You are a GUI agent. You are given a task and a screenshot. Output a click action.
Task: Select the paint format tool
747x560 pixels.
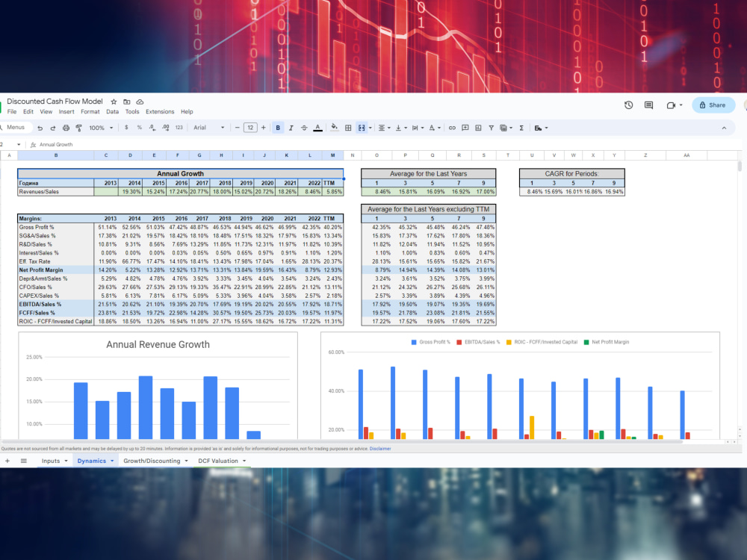78,128
